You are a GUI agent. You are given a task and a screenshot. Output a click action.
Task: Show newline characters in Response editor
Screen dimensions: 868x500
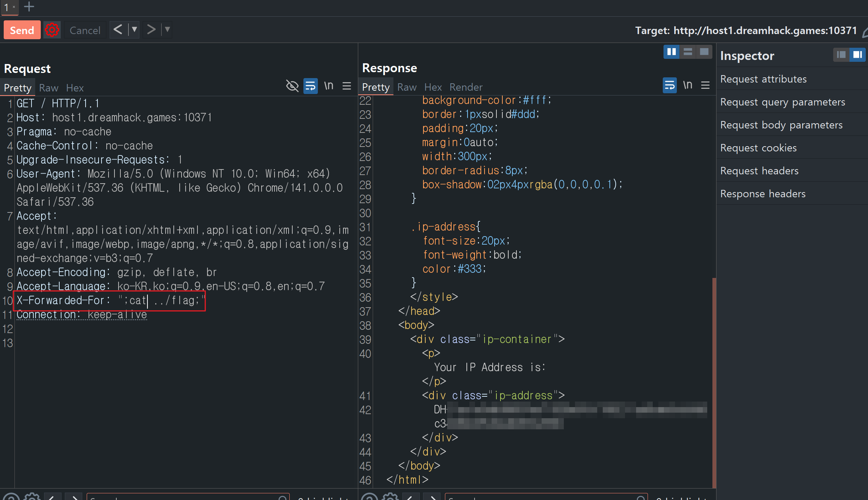(x=688, y=85)
